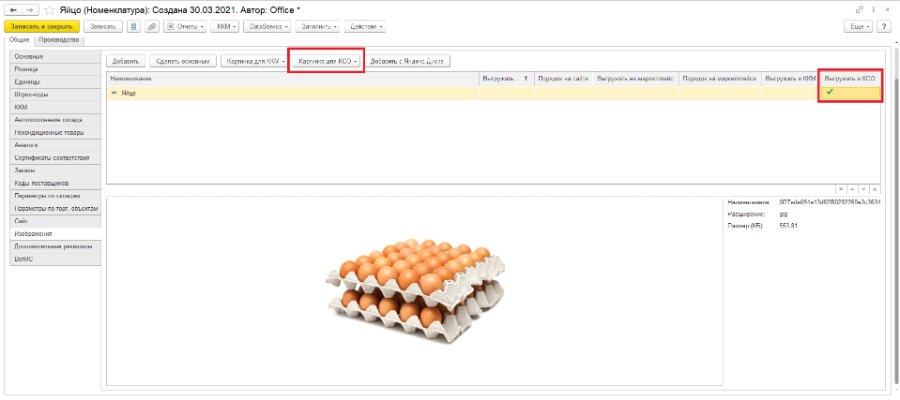This screenshot has height=400, width=900.
Task: Open the Картинка для ККМ dropdown
Action: pyautogui.click(x=254, y=60)
